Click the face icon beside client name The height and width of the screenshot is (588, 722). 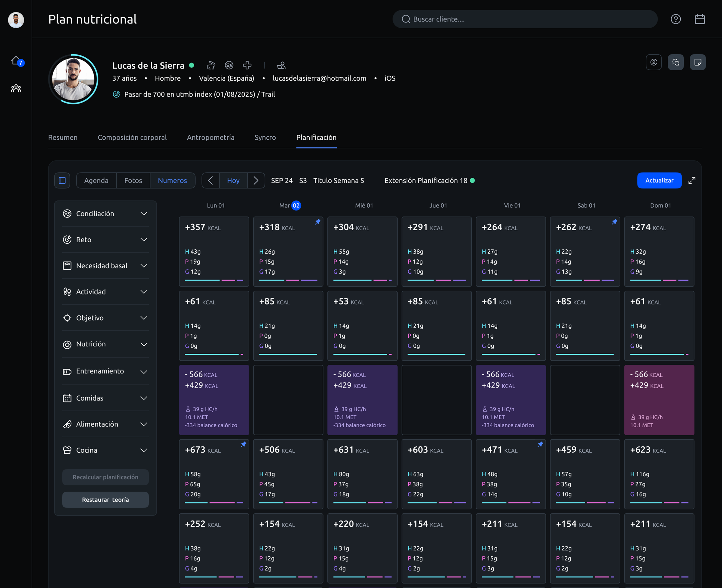(x=229, y=65)
